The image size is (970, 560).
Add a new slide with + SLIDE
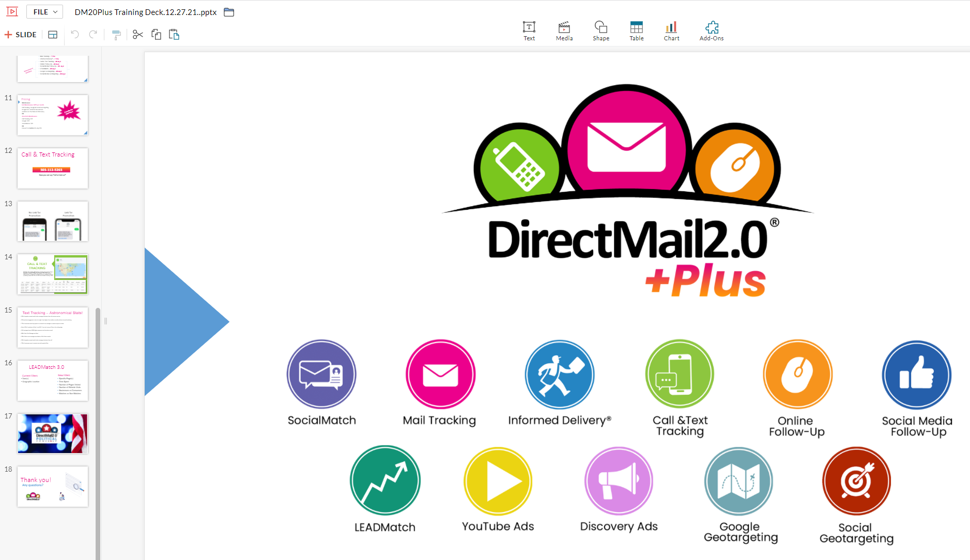click(x=21, y=35)
